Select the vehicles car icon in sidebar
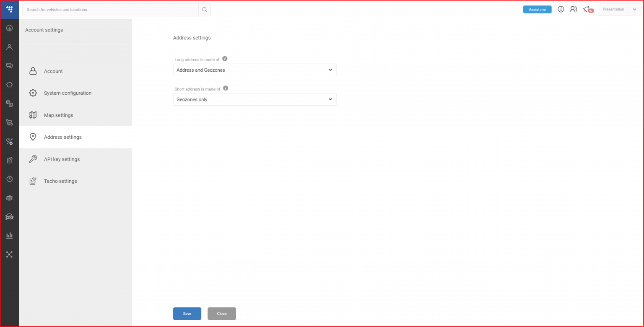The height and width of the screenshot is (327, 644). [9, 216]
